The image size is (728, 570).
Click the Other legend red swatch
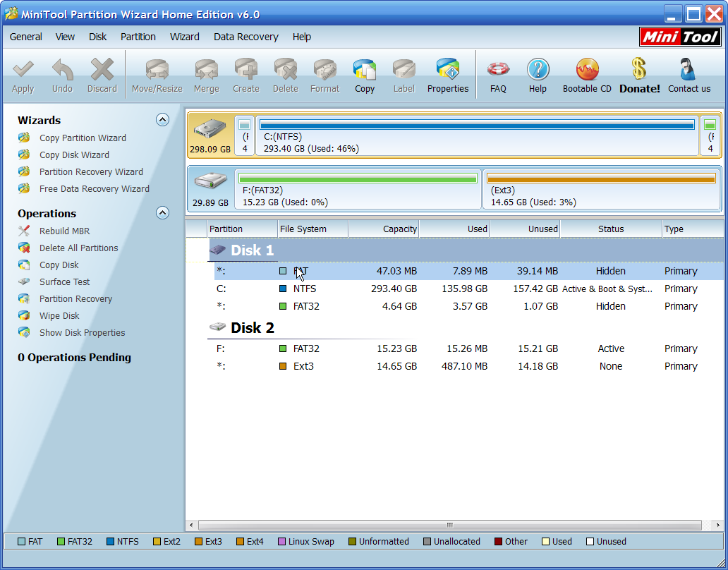click(498, 542)
